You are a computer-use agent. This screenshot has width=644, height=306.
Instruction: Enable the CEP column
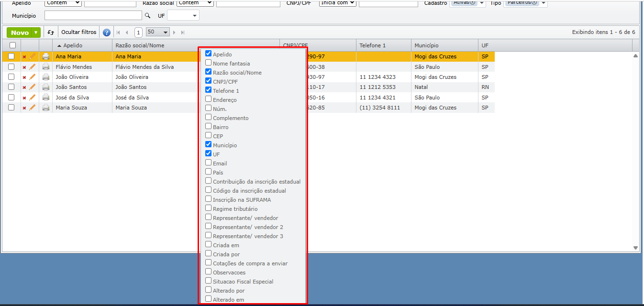click(208, 135)
